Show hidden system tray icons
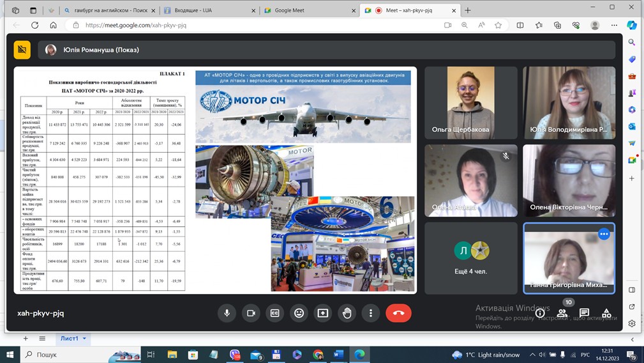 point(532,354)
